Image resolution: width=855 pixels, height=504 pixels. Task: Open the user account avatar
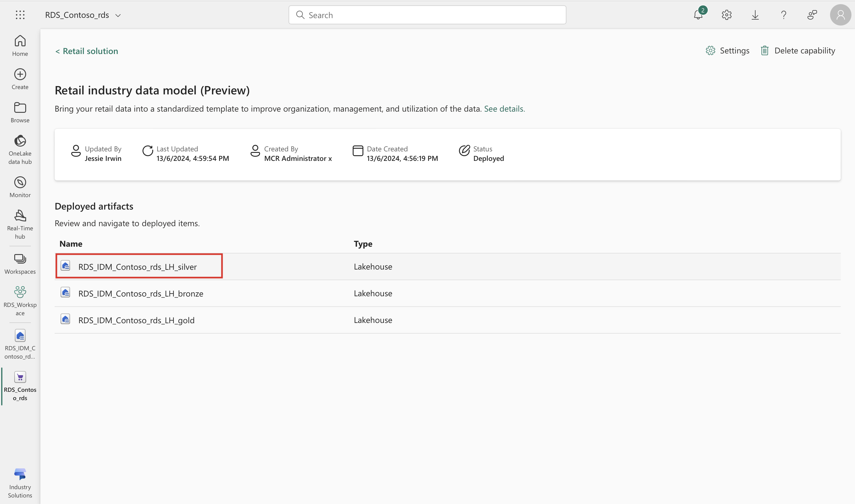click(x=840, y=15)
